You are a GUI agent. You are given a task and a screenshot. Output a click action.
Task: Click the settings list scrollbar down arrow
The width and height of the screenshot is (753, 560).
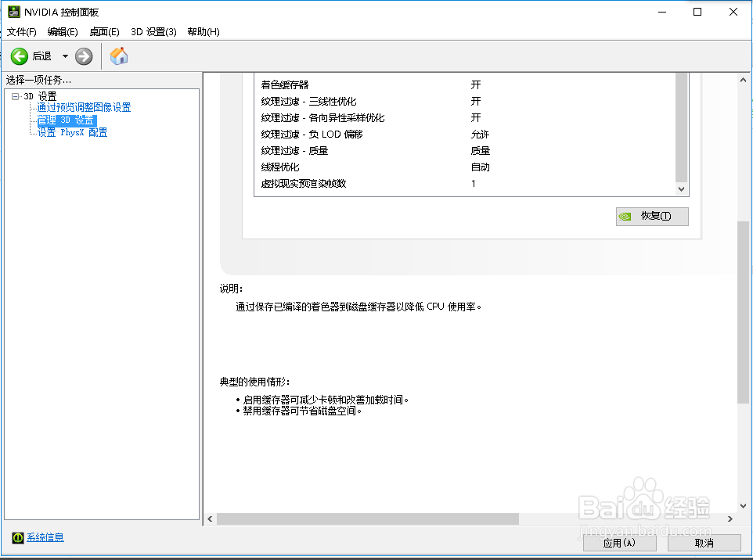(x=680, y=188)
